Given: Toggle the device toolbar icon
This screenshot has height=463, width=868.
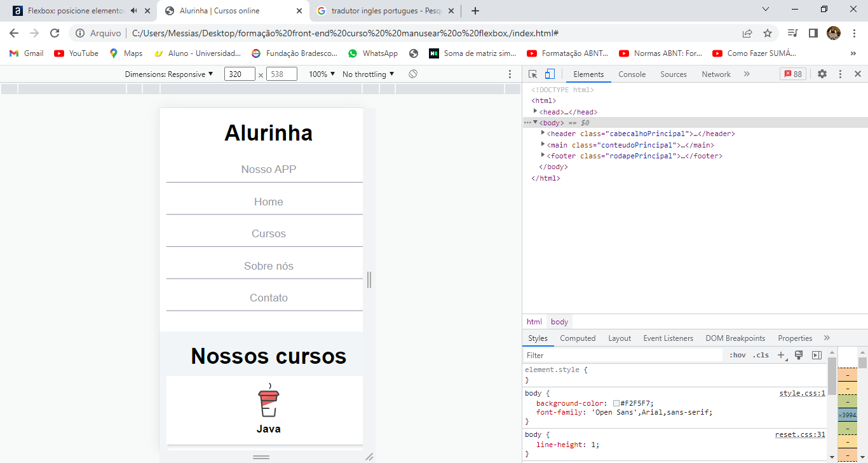Looking at the screenshot, I should 550,74.
